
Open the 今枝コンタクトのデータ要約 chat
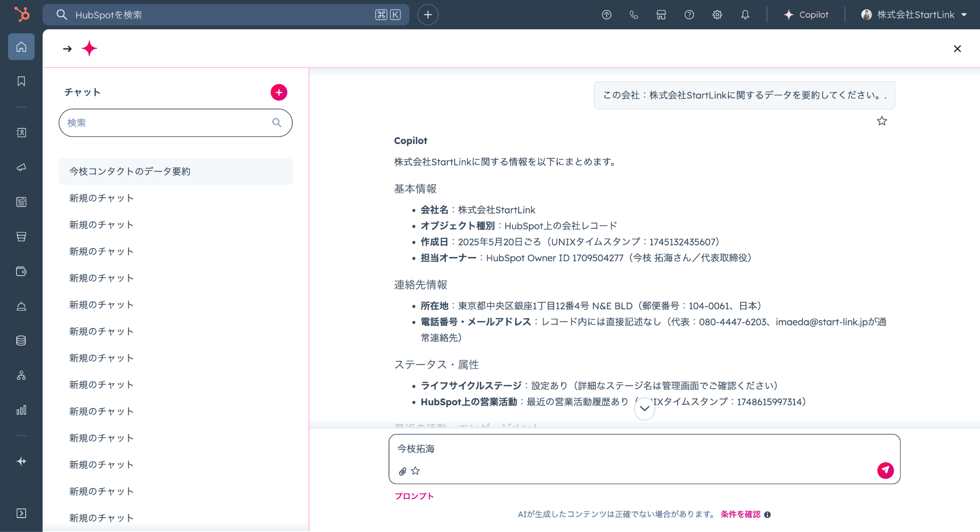click(x=176, y=171)
